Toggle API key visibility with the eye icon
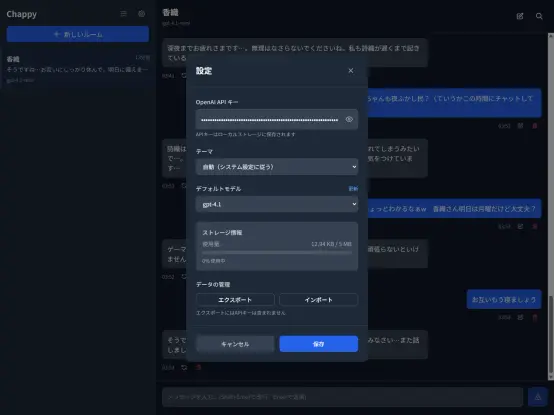554x415 pixels. [x=349, y=119]
